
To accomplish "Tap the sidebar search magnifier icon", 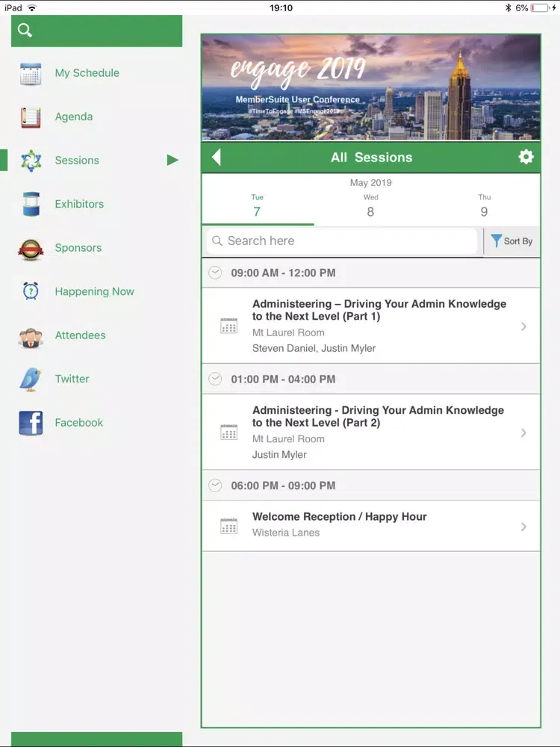I will tap(25, 31).
